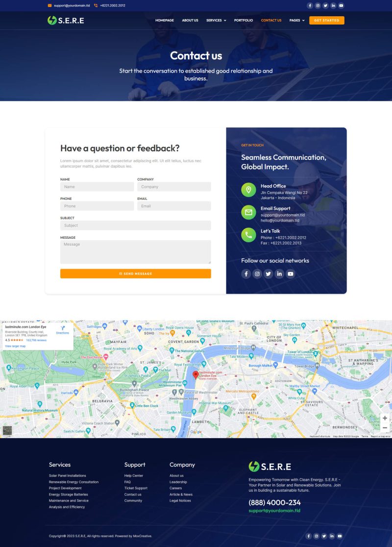Click the footer LinkedIn icon
The image size is (392, 547).
point(332,536)
